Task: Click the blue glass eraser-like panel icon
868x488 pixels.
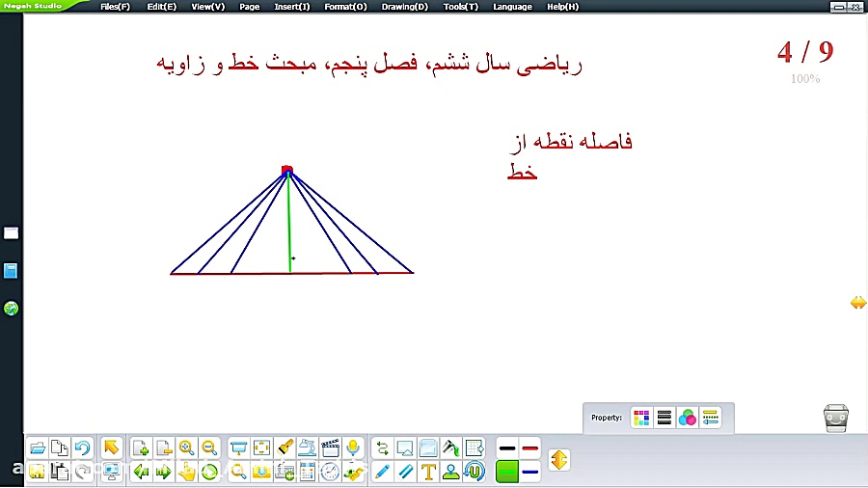Action: (428, 447)
